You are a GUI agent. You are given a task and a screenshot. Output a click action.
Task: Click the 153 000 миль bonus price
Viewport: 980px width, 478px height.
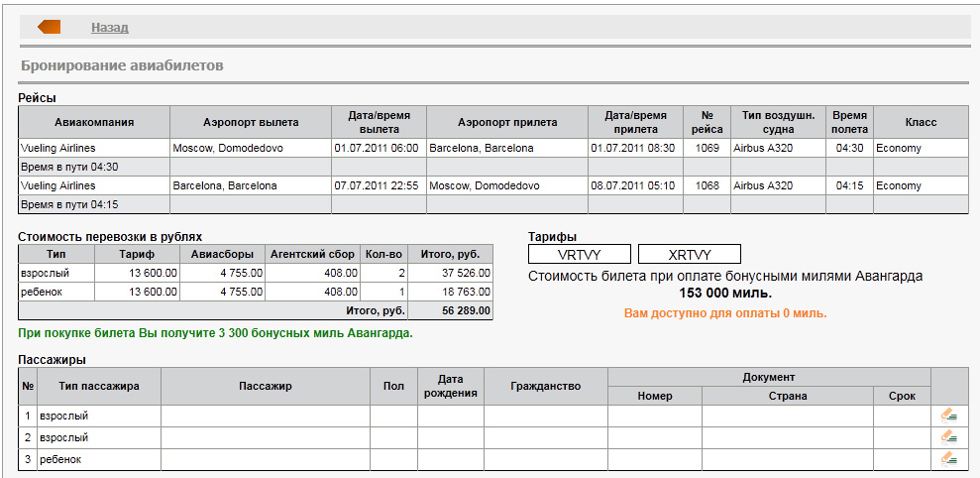coord(725,294)
